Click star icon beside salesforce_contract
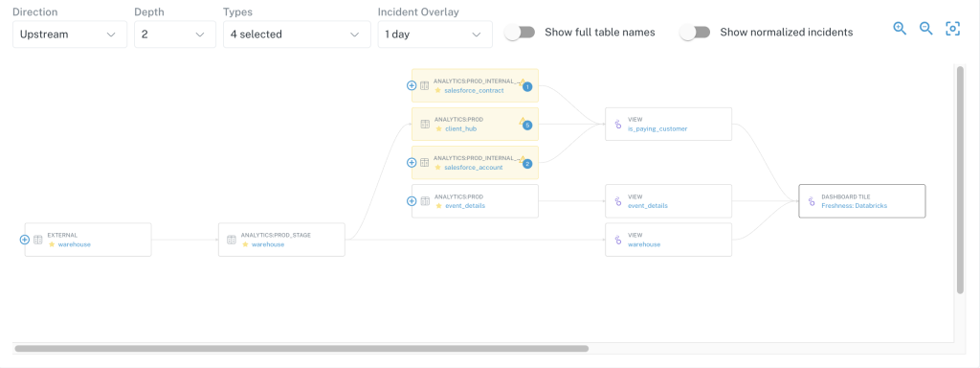 (x=438, y=90)
